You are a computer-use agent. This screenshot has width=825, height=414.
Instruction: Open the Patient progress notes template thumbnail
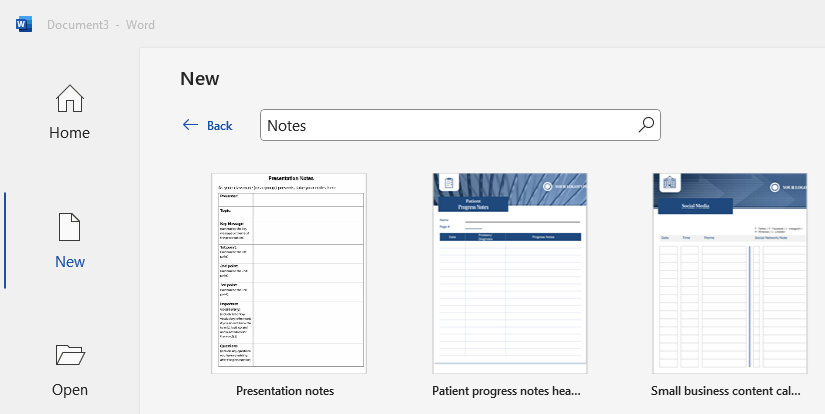tap(510, 274)
